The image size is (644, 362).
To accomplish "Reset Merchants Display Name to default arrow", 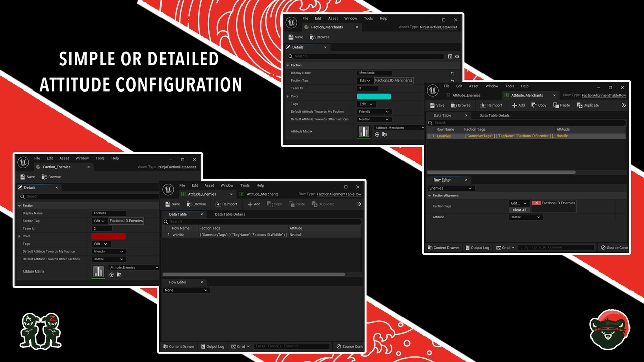I will point(452,73).
